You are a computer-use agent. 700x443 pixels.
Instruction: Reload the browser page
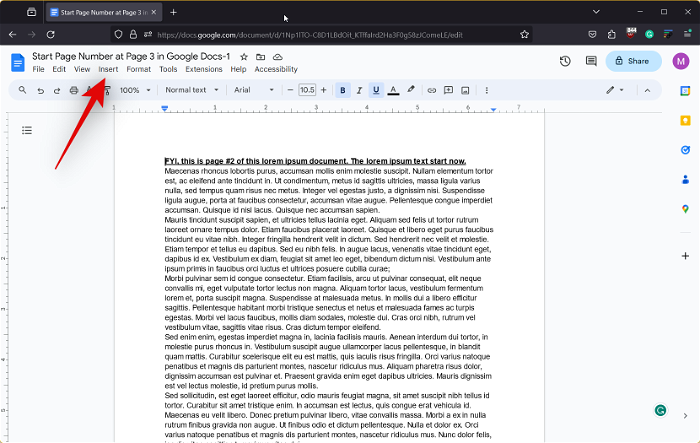[51, 34]
